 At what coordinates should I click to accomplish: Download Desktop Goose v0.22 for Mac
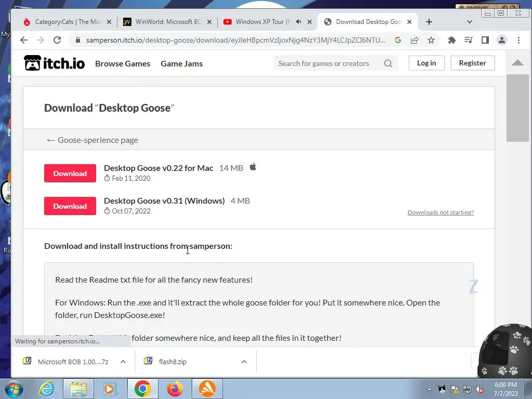pyautogui.click(x=70, y=174)
